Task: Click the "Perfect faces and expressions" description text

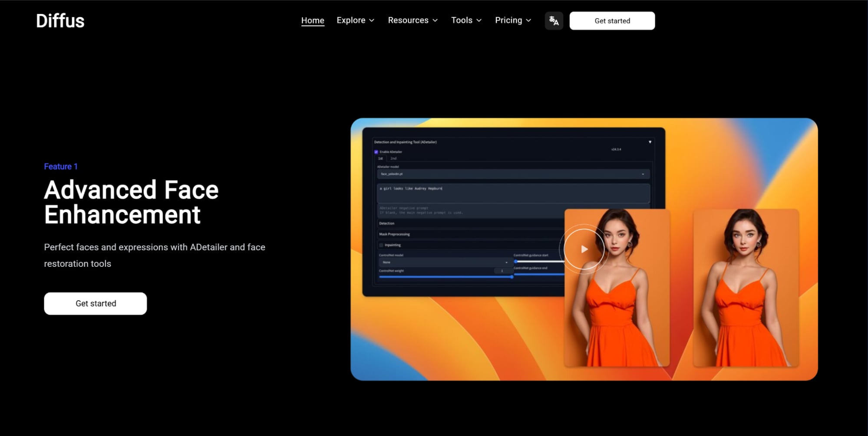Action: pos(155,256)
